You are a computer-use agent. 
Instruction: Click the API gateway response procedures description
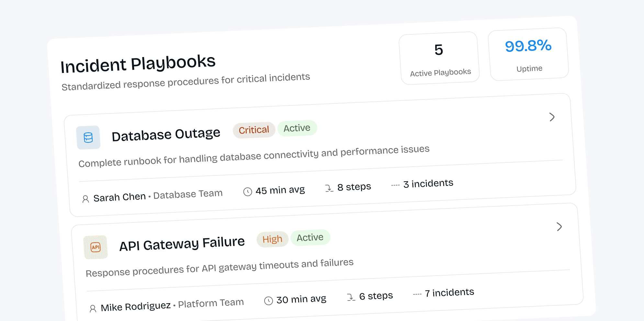[220, 268]
